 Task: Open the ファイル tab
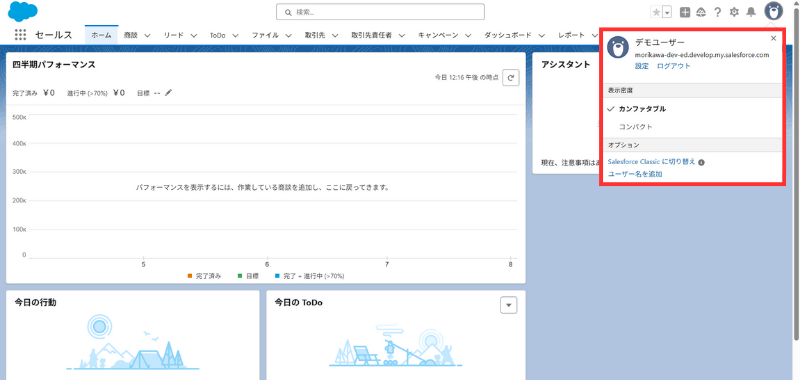pyautogui.click(x=265, y=35)
